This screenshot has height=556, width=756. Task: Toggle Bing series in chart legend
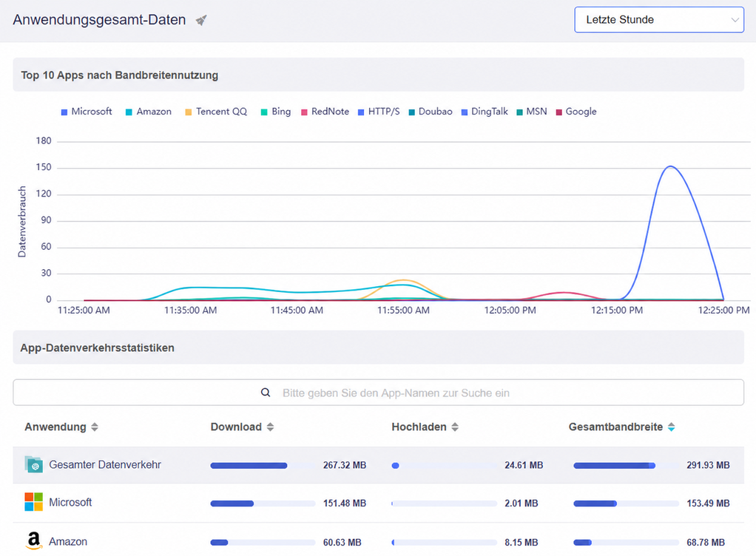click(x=276, y=112)
